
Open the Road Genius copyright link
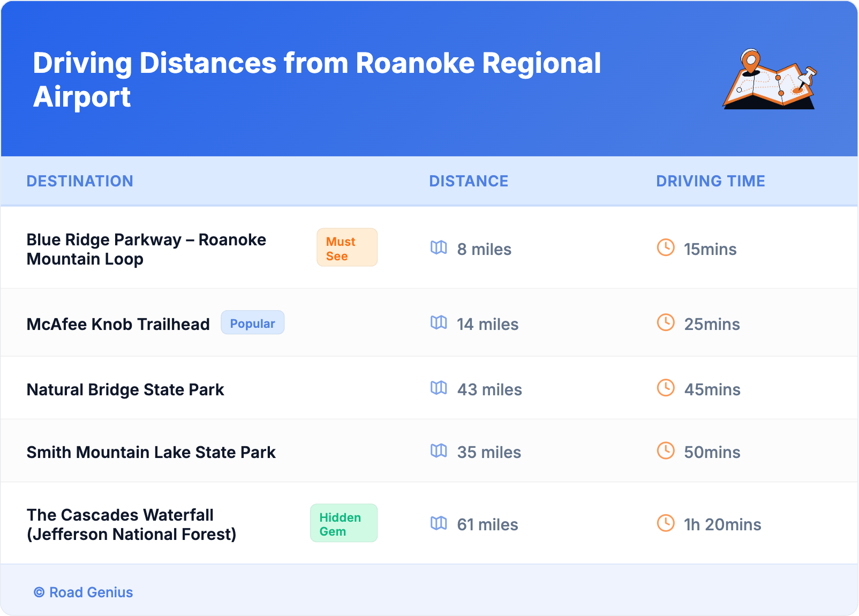[84, 592]
